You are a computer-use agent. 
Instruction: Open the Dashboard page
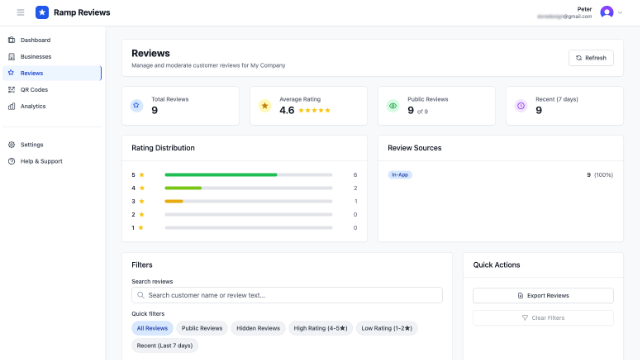point(52,40)
